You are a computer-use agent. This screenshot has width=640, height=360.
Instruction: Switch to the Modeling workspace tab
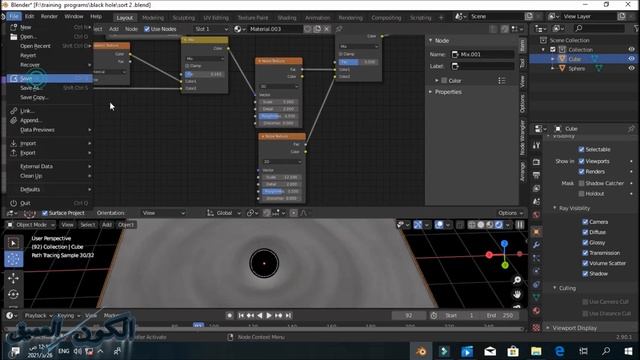[x=153, y=18]
